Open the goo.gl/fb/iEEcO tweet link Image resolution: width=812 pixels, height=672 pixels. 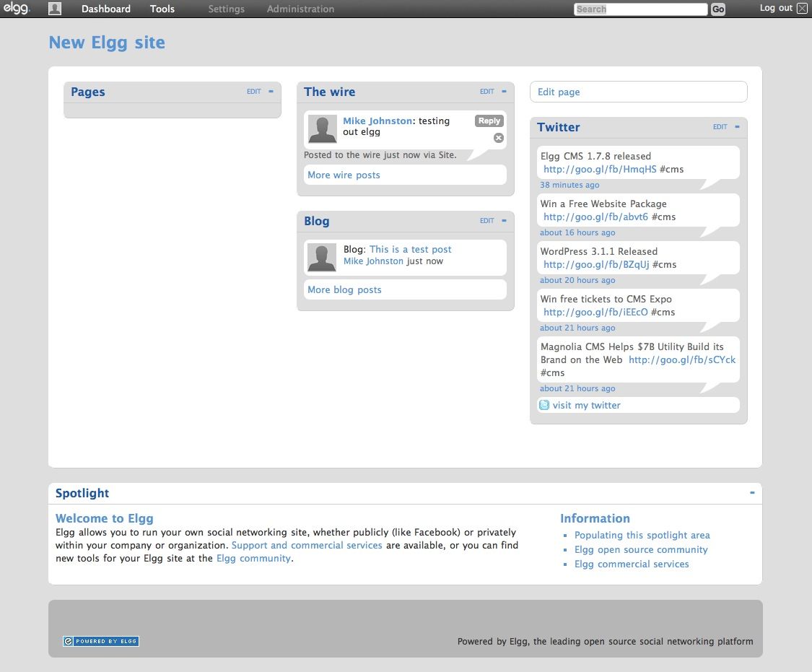[x=595, y=313]
